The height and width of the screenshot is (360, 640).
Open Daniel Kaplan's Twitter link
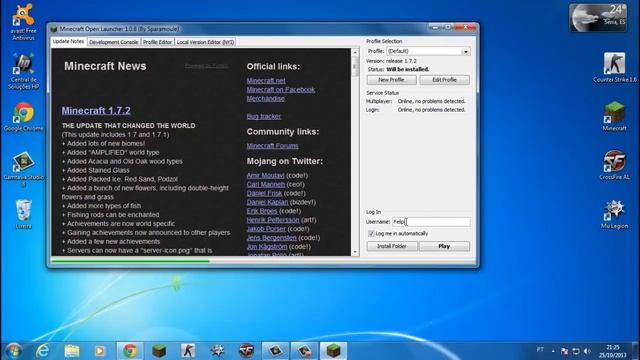click(x=267, y=202)
